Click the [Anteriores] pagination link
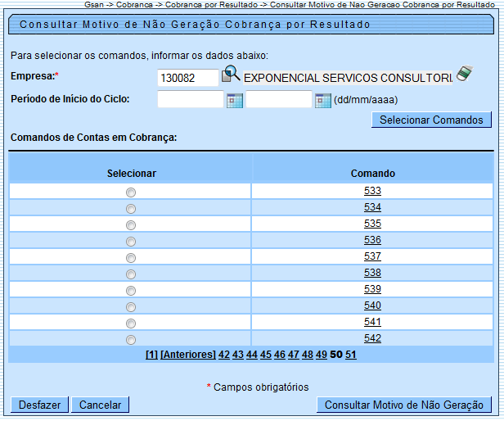 pyautogui.click(x=188, y=355)
